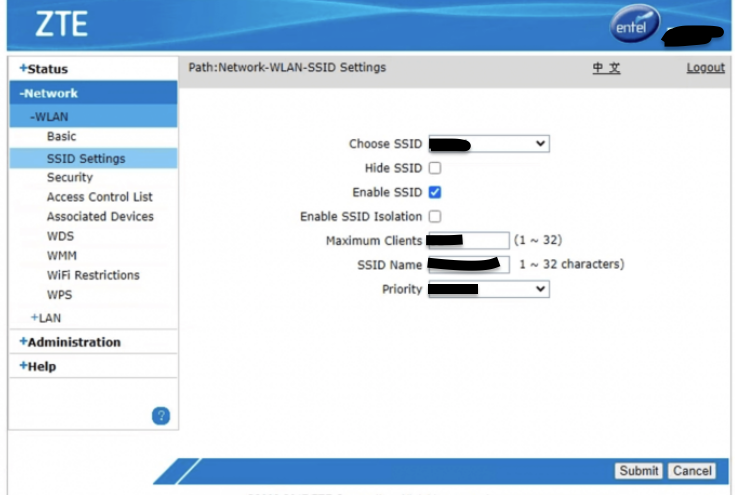Click the Path:Network-WLAN-SSID Settings text

(x=287, y=68)
